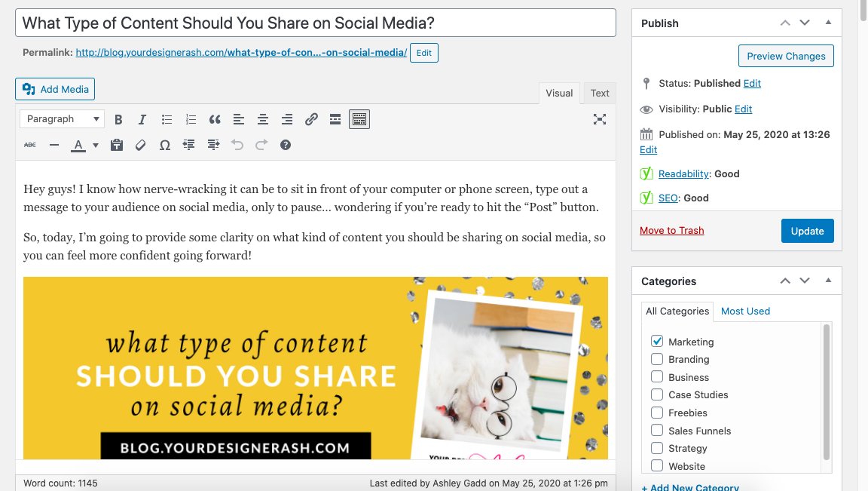Image resolution: width=868 pixels, height=491 pixels.
Task: Move the Publish box up
Action: (x=785, y=23)
